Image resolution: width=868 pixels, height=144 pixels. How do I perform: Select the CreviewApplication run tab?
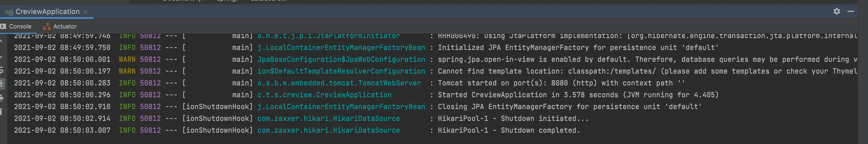47,12
